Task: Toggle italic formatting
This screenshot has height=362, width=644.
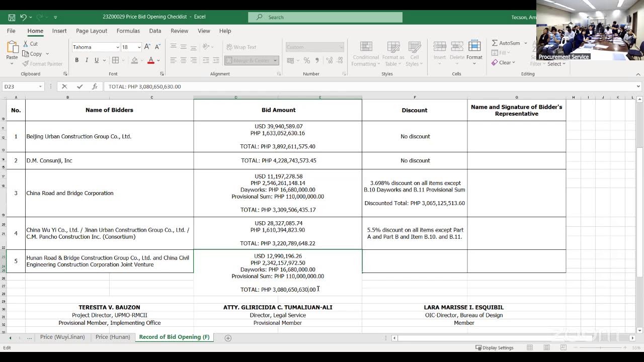Action: pos(87,60)
